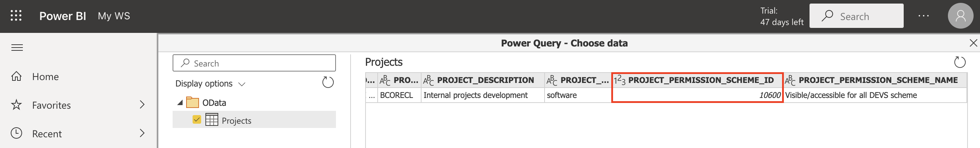980x148 pixels.
Task: Open the app launcher grid icon
Action: (16, 16)
